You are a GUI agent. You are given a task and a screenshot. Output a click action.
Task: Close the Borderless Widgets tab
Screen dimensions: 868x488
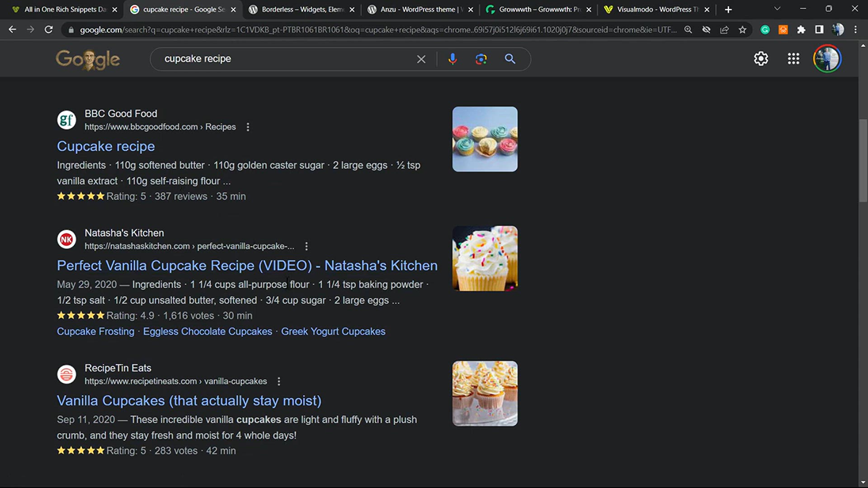coord(352,9)
